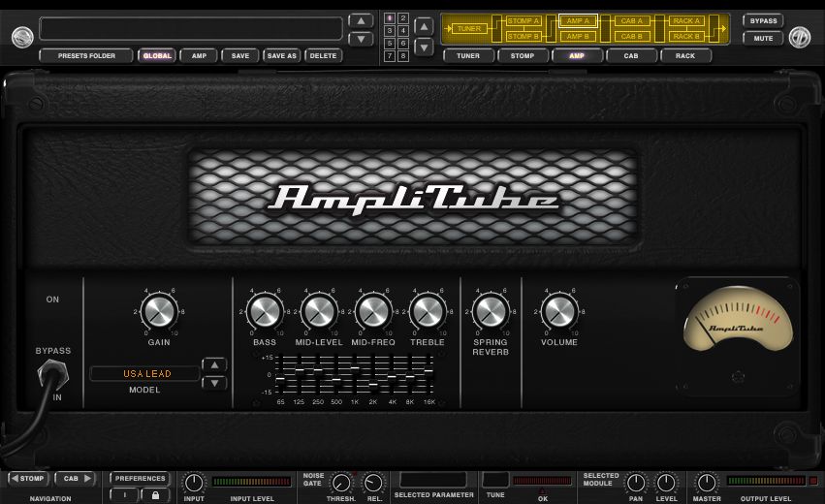Toggle the global BYPASS button

[x=764, y=21]
